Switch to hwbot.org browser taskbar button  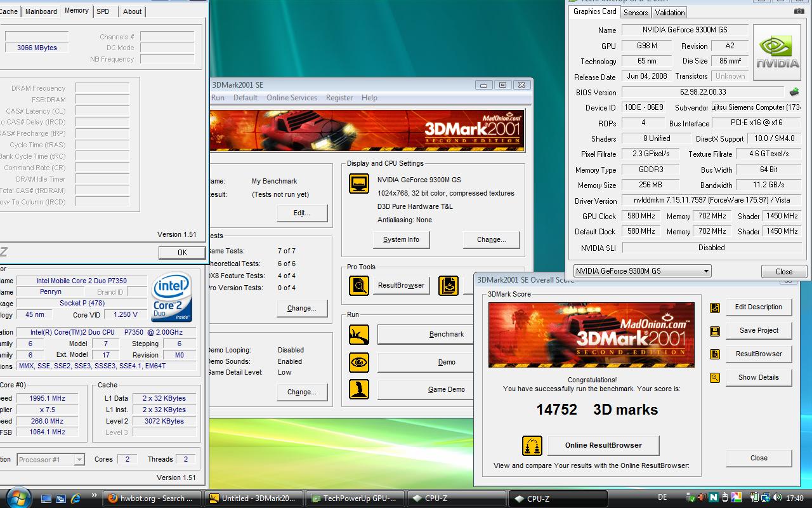[x=152, y=498]
